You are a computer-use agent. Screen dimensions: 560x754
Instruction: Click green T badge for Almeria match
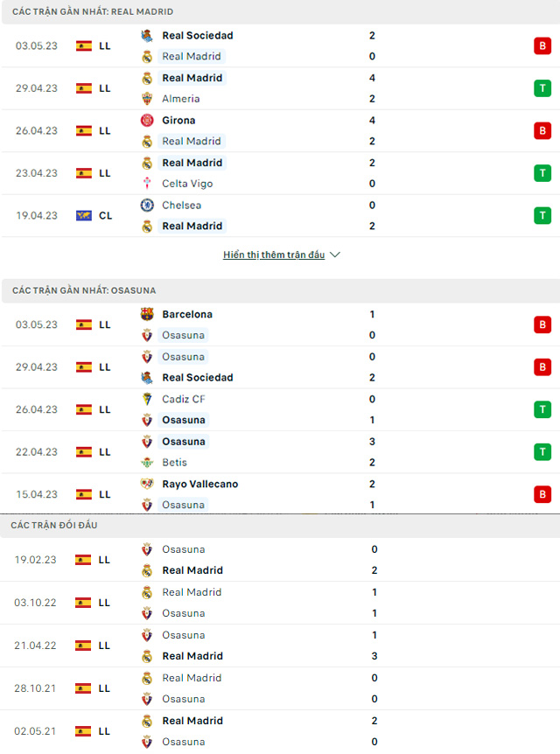pos(542,88)
